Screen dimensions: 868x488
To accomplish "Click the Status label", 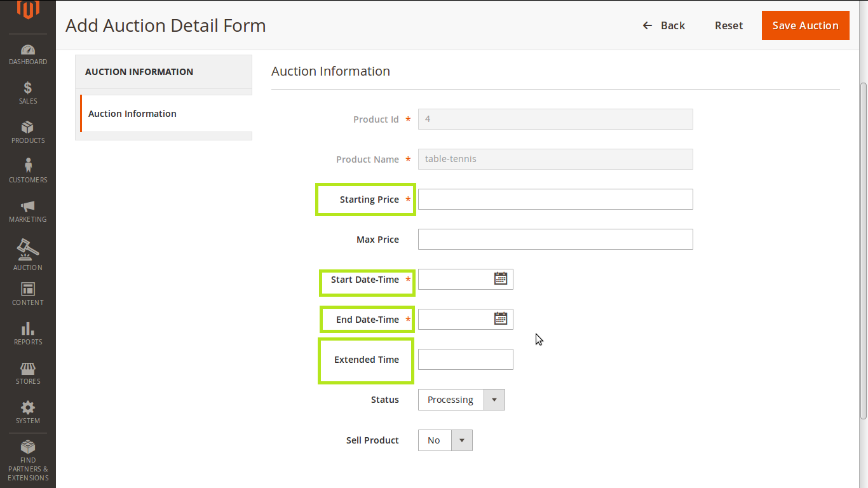I will click(385, 400).
